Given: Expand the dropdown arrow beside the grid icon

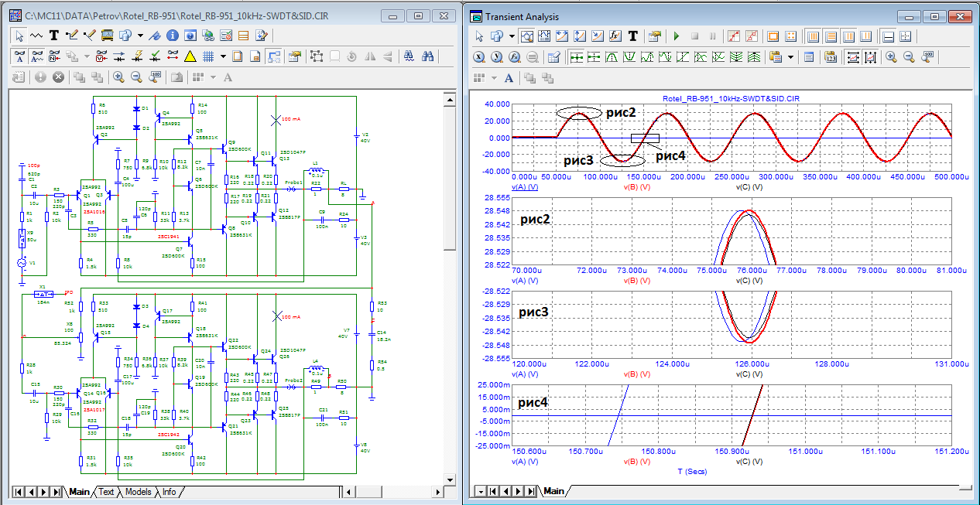Looking at the screenshot, I should point(223,56).
